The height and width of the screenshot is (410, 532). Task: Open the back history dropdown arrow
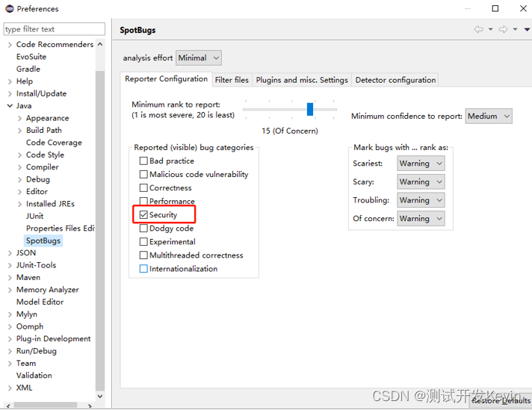click(x=490, y=30)
